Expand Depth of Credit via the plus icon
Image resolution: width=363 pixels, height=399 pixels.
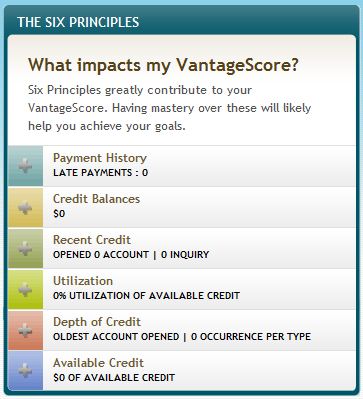[x=25, y=330]
